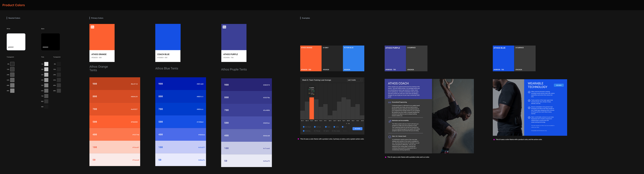Open the Last 2 weeks dropdown
This screenshot has width=644, height=174.
pos(355,80)
